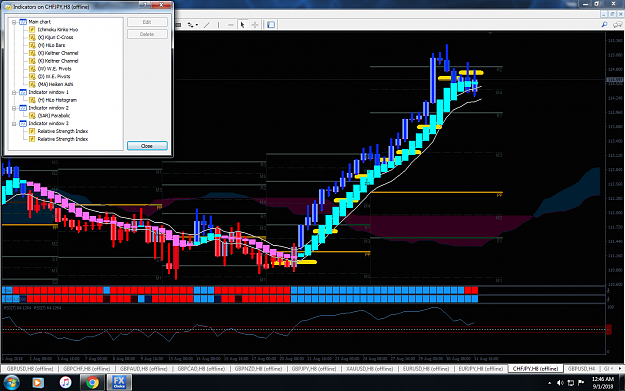625x391 pixels.
Task: Select the first (K) Keltner Channel entry
Action: pos(58,53)
